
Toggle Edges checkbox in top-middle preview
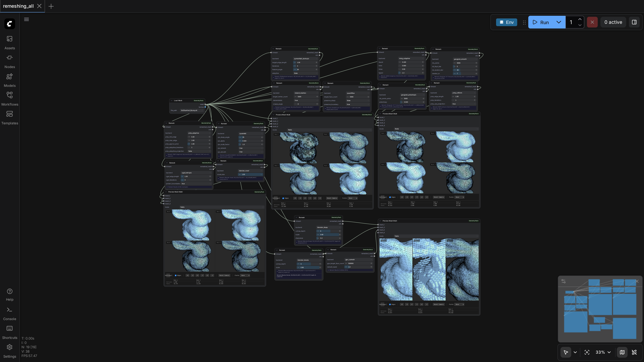pos(283,198)
